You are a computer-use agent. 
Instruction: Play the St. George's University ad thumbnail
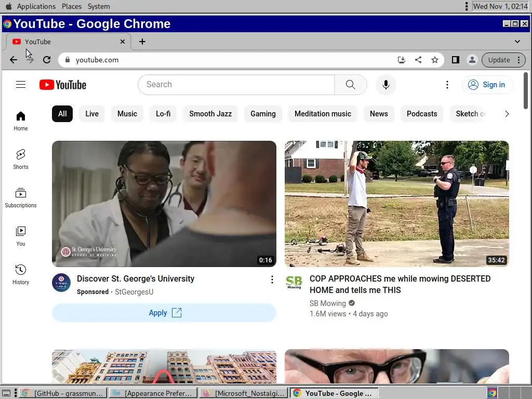click(164, 204)
